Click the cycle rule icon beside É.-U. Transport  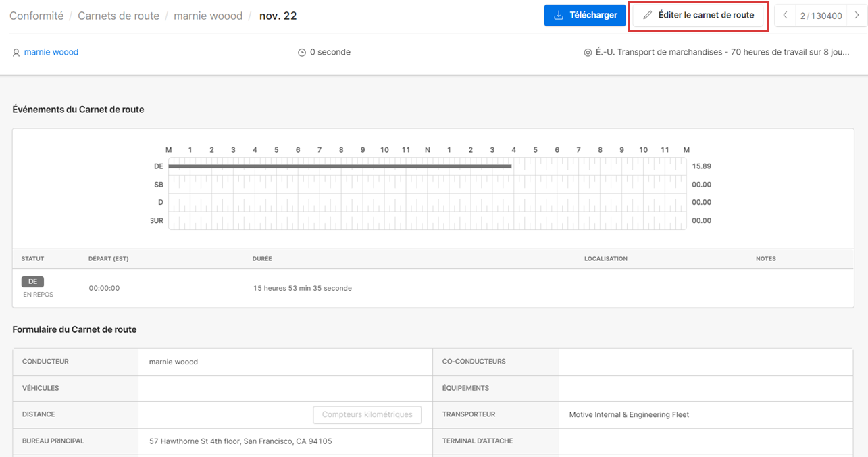point(588,53)
